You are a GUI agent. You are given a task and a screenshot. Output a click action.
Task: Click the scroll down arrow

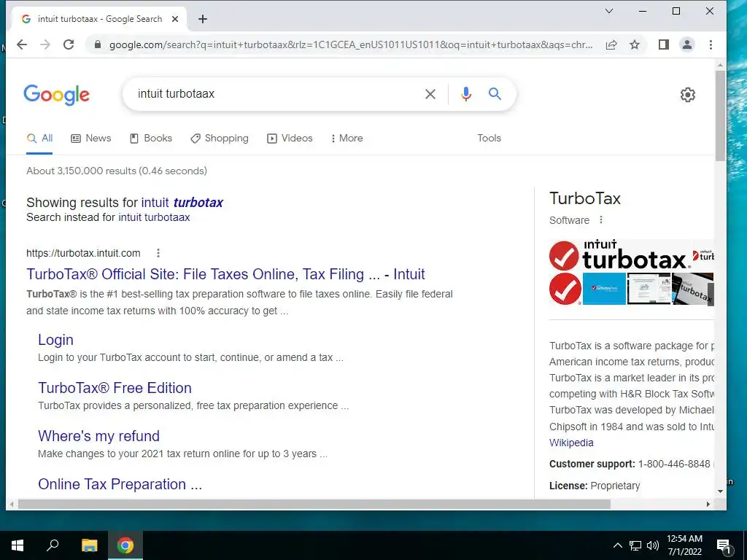tap(720, 491)
